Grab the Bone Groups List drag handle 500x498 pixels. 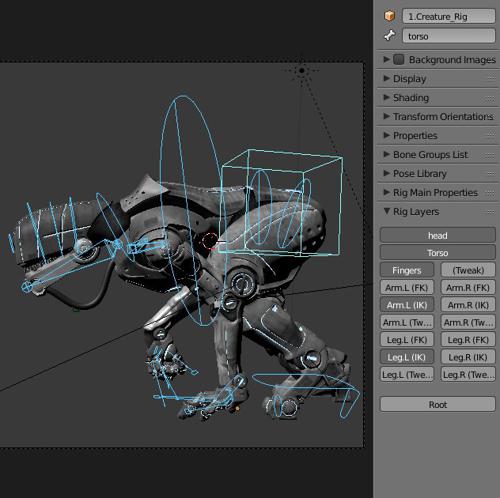pyautogui.click(x=491, y=155)
